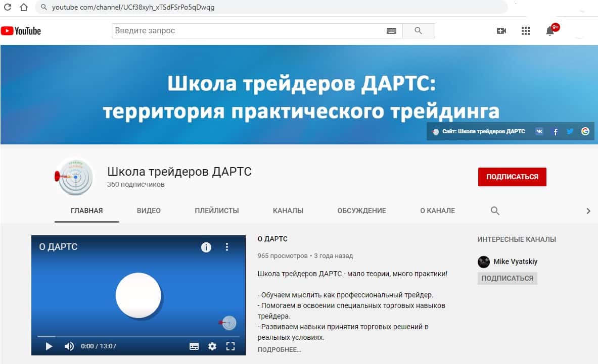Click Школа трейдеров ДАРТС channel name
This screenshot has height=364, width=598.
(179, 171)
